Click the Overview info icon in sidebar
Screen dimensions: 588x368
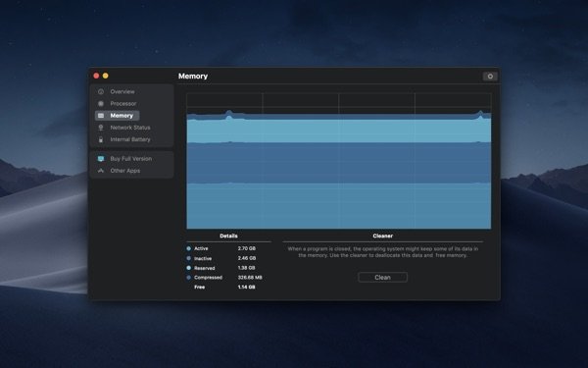click(x=101, y=91)
